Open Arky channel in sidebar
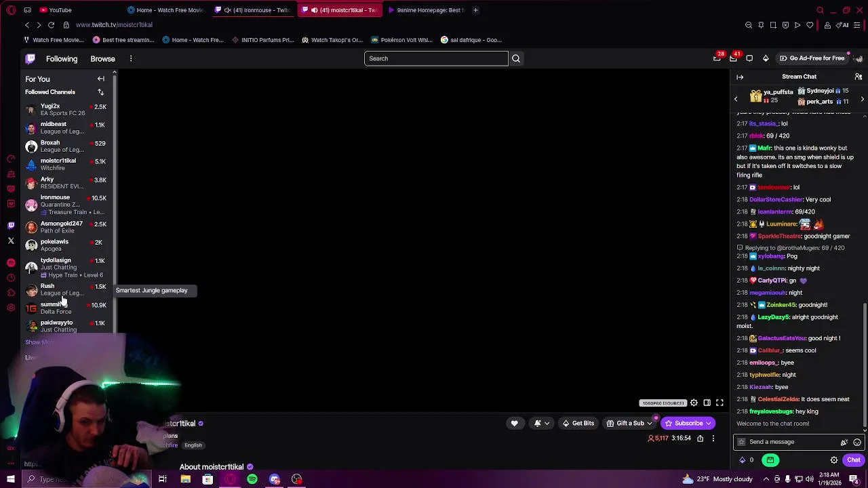The image size is (868, 488). click(x=66, y=183)
